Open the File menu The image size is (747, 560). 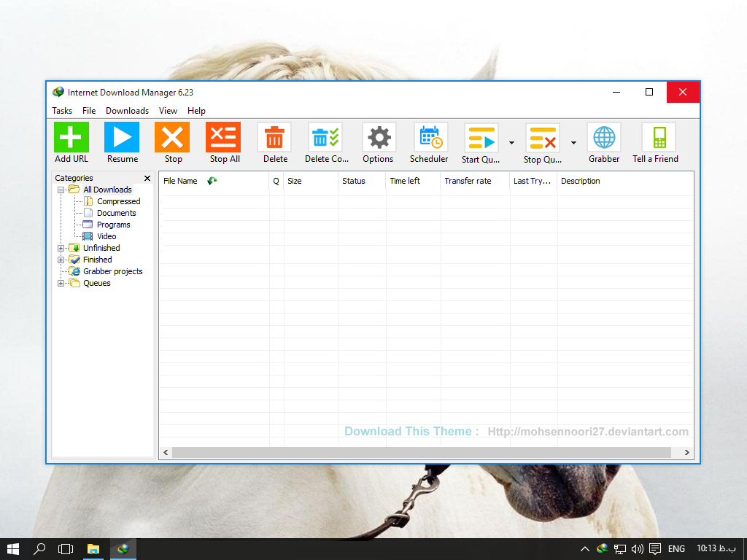pyautogui.click(x=89, y=111)
